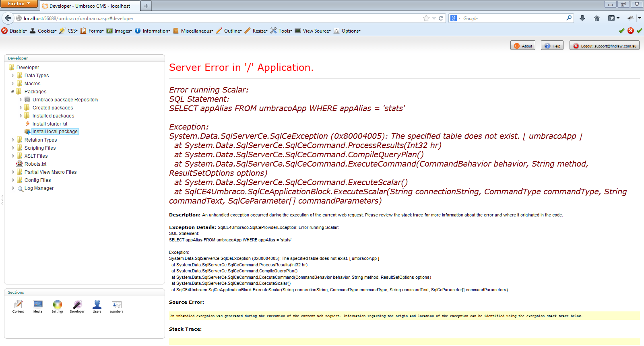Open the Media section icon
644x346 pixels.
[38, 305]
